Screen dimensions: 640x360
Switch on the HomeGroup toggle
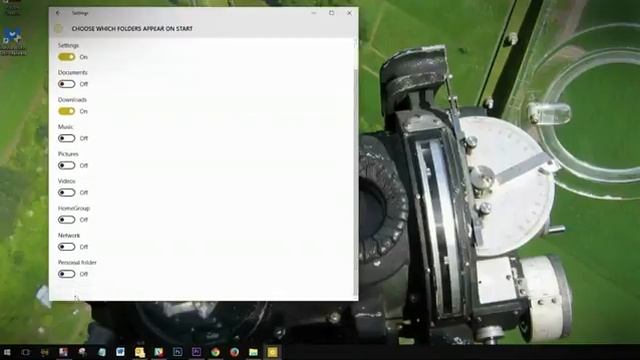coord(67,220)
